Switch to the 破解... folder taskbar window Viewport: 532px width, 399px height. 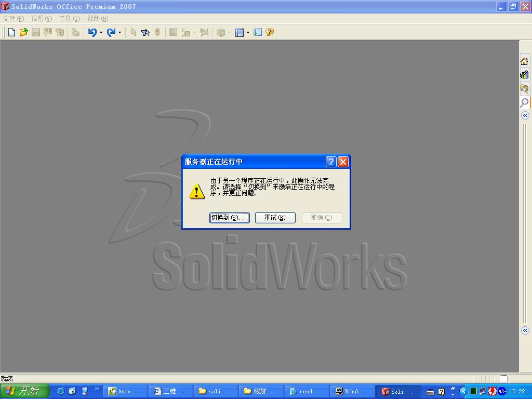[x=262, y=391]
